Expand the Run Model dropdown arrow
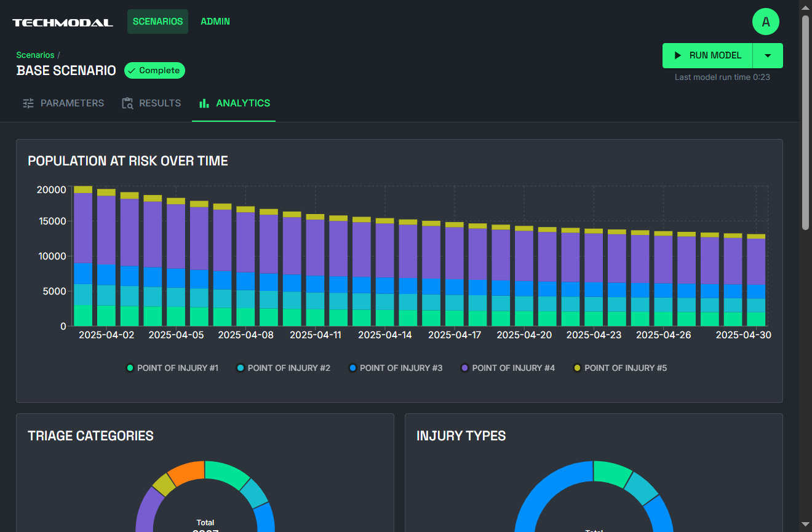 768,55
